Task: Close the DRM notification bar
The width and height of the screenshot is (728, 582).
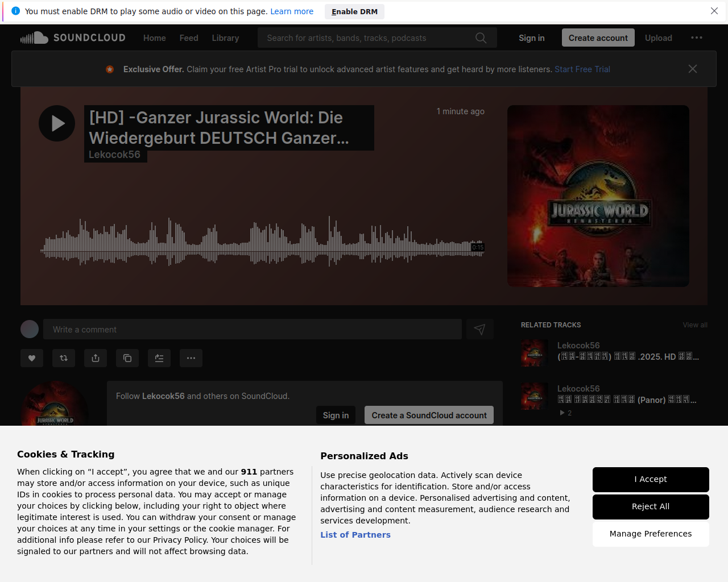Action: point(714,11)
